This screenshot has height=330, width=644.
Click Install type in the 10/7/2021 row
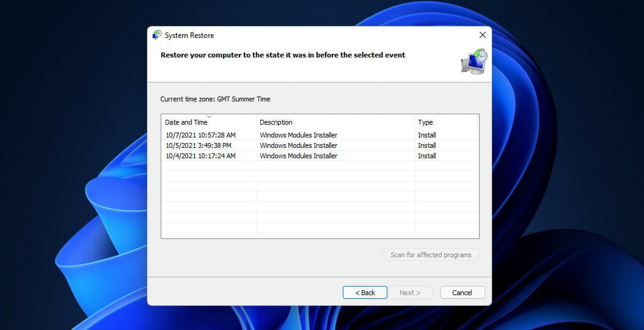426,135
